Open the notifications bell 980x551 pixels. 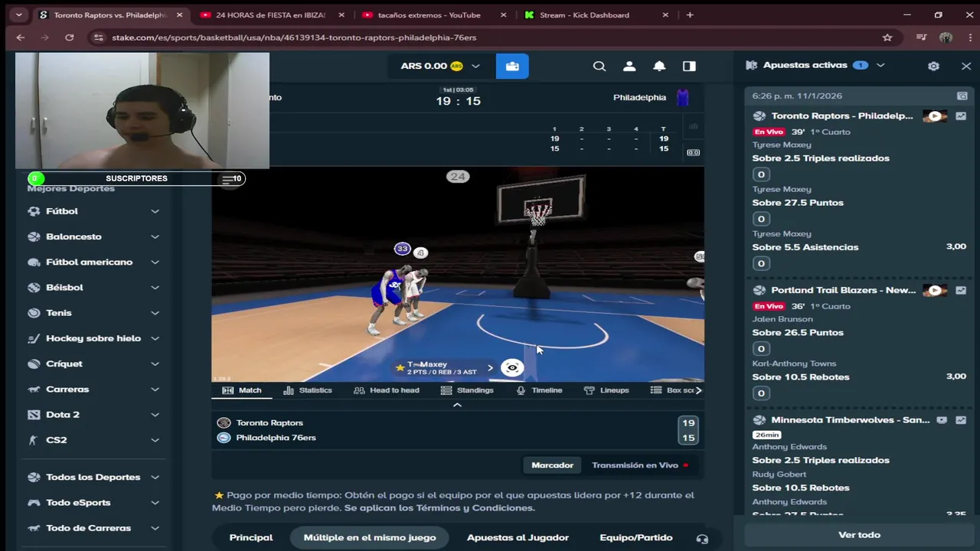659,67
